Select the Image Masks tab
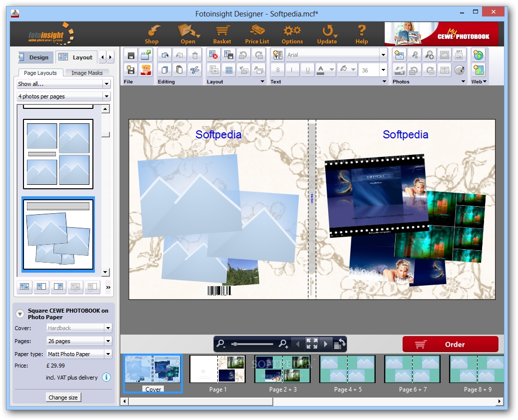The width and height of the screenshot is (518, 420). point(87,72)
